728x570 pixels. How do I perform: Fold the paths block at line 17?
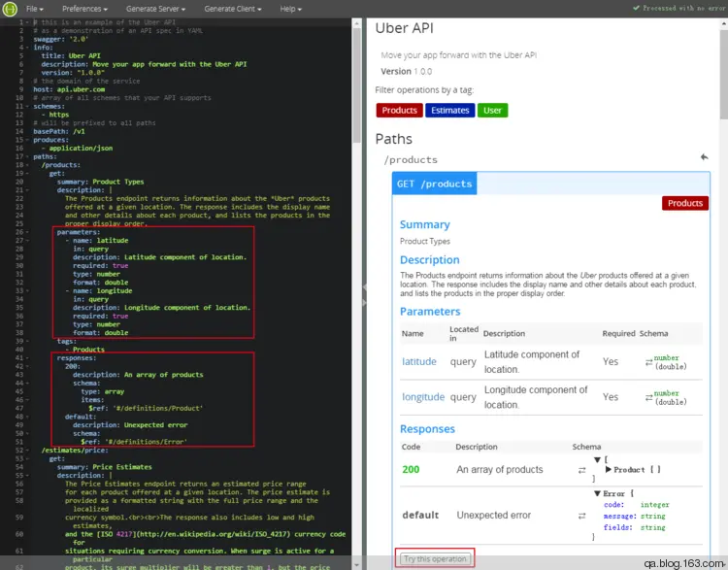pyautogui.click(x=27, y=156)
